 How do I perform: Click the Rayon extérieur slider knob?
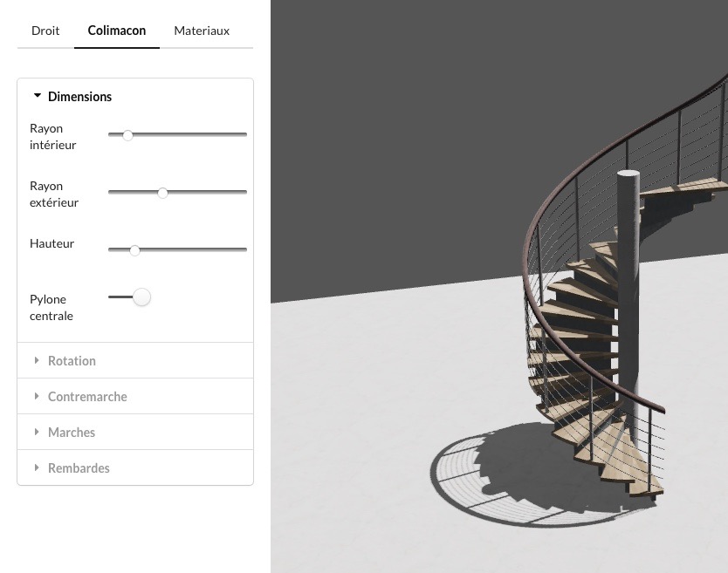point(162,193)
